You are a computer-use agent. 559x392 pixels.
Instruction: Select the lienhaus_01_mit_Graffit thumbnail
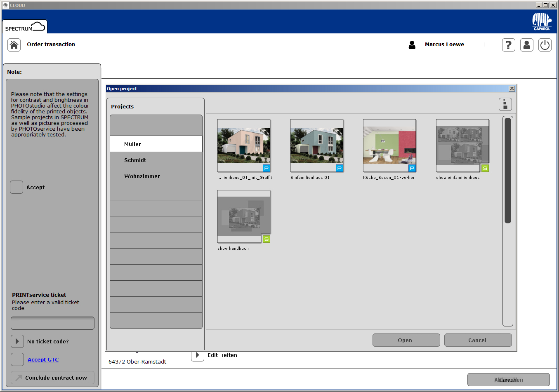coord(244,146)
